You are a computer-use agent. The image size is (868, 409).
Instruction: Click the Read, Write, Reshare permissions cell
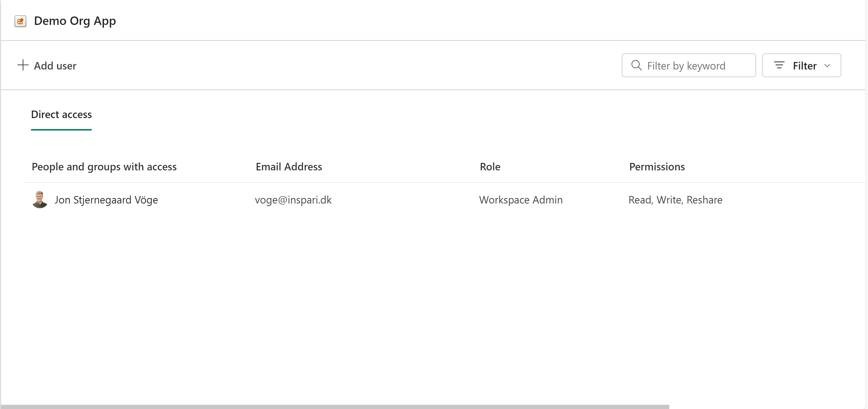[x=675, y=200]
